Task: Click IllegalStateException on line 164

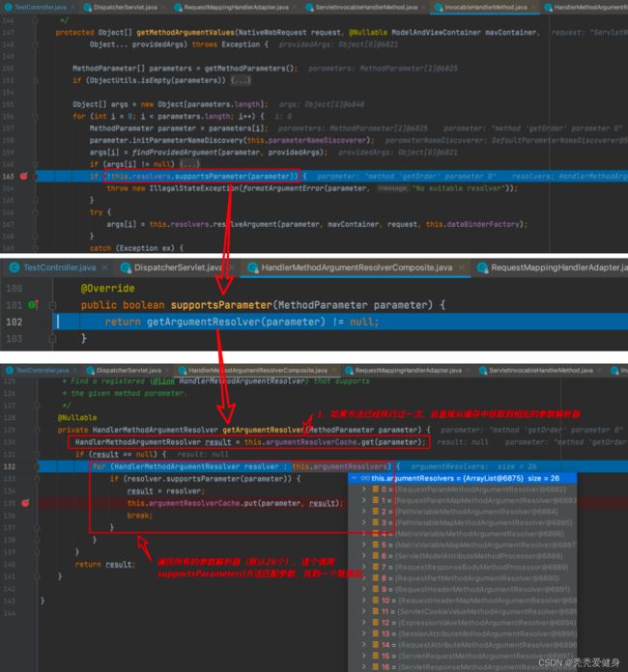Action: 194,188
